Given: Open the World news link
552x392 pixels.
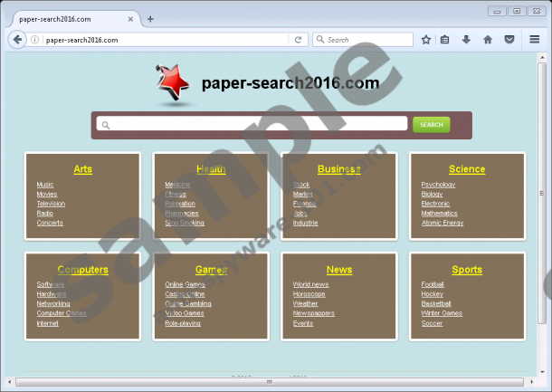Looking at the screenshot, I should (x=310, y=284).
